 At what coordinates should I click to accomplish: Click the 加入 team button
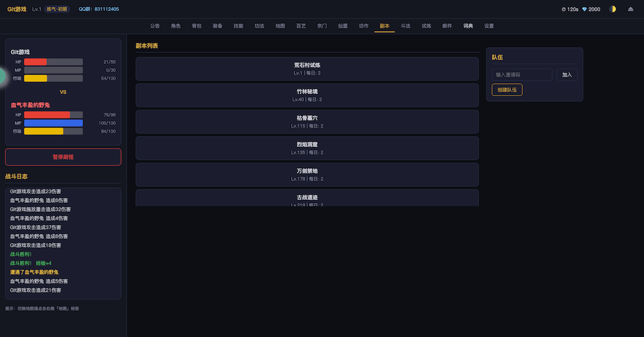click(567, 75)
